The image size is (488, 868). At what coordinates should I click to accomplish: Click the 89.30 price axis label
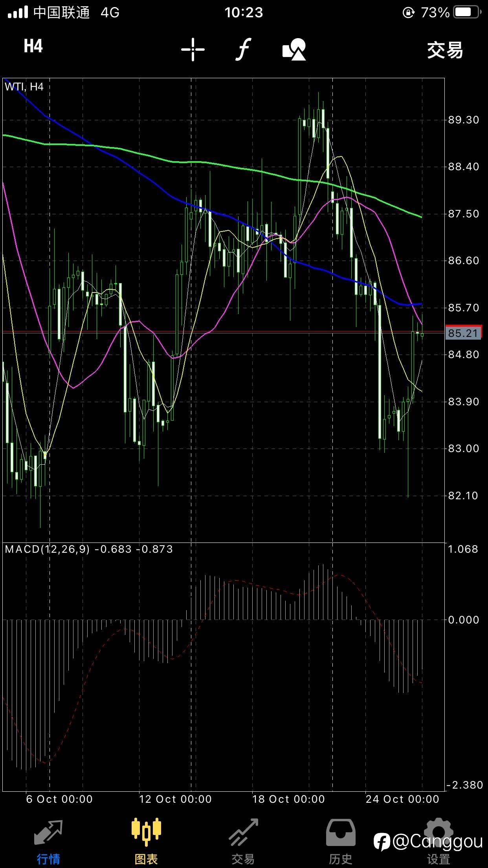point(464,120)
